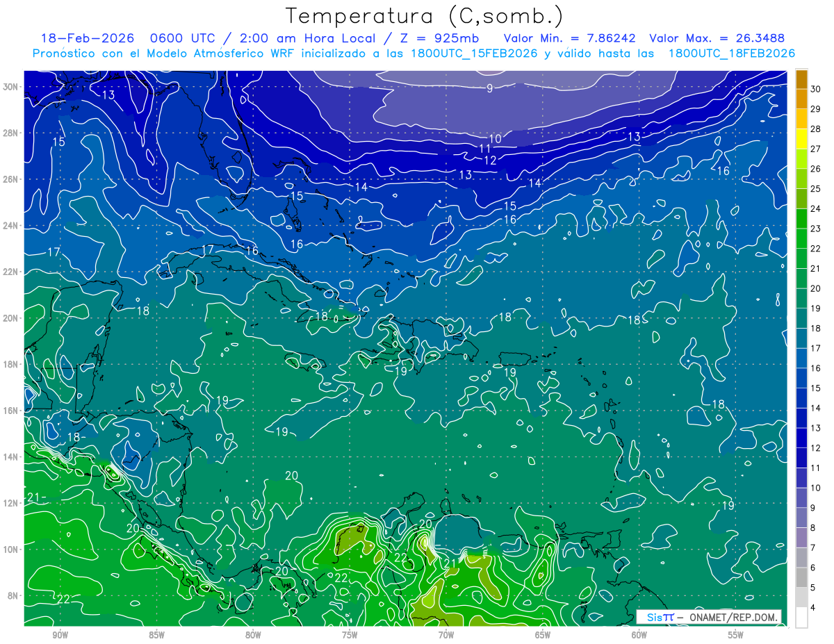Click the purple legend swatch between 7 and 8
The image size is (834, 644).
coord(801,538)
